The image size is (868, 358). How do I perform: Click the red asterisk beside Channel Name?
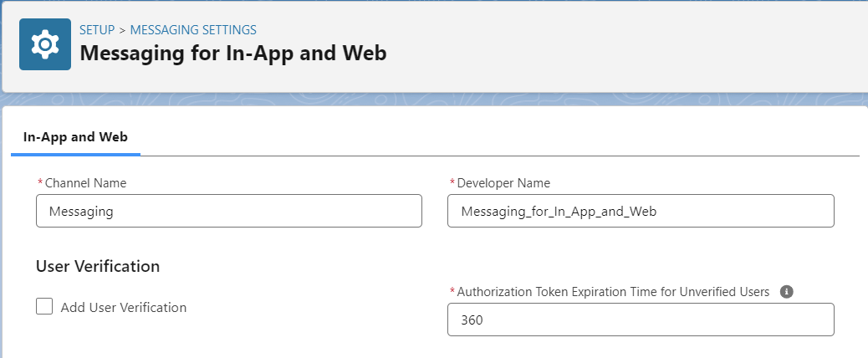coord(40,182)
